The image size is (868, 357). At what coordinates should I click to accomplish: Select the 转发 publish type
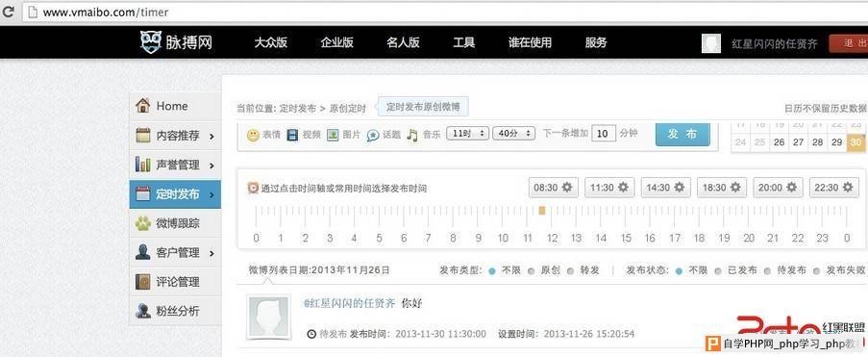pyautogui.click(x=571, y=271)
